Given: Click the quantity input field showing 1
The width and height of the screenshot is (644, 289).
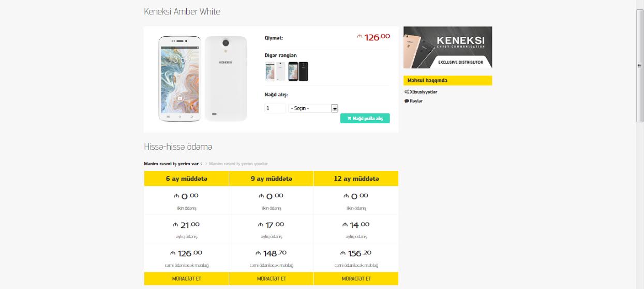Looking at the screenshot, I should click(x=275, y=108).
